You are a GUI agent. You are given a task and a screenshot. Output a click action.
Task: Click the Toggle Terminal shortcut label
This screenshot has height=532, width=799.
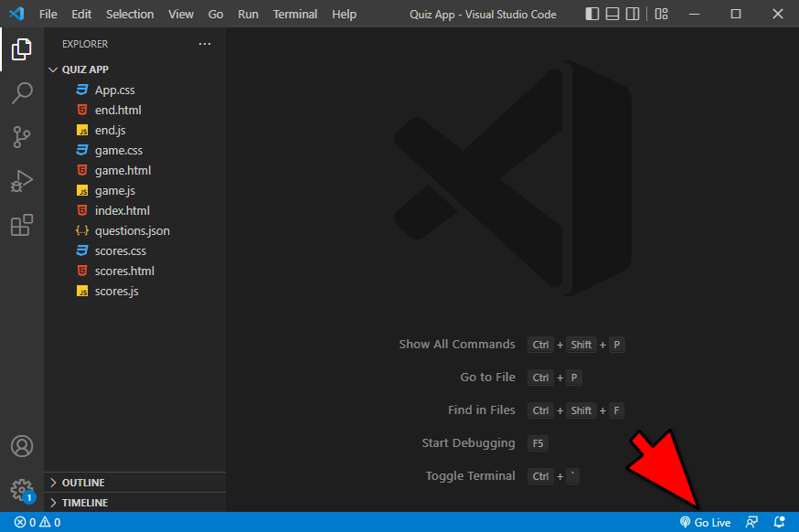(x=470, y=476)
